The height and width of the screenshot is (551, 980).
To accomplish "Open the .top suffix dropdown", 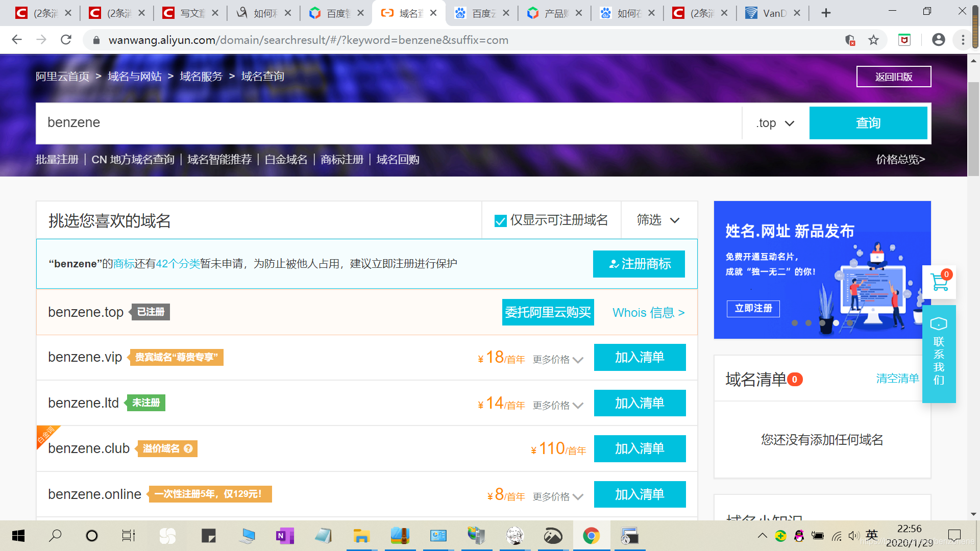I will [x=774, y=123].
